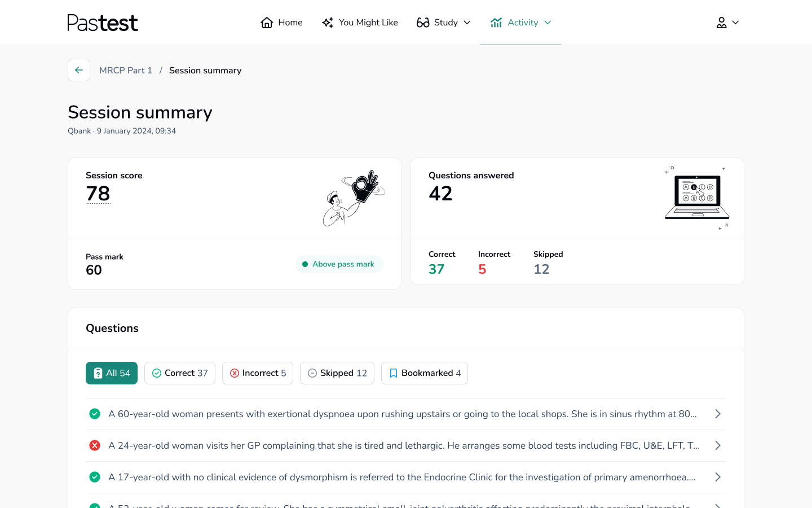Click the Pastest logo
Viewport: 812px width, 508px height.
pyautogui.click(x=103, y=23)
